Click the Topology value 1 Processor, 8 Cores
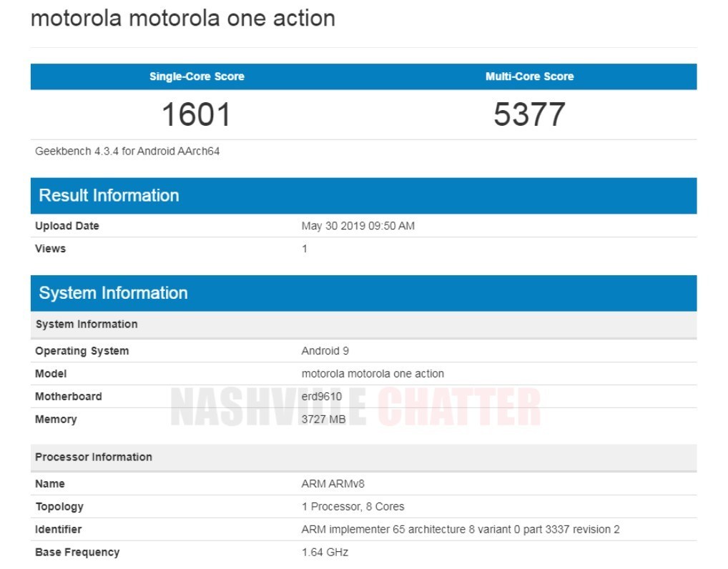728x569 pixels. [353, 507]
